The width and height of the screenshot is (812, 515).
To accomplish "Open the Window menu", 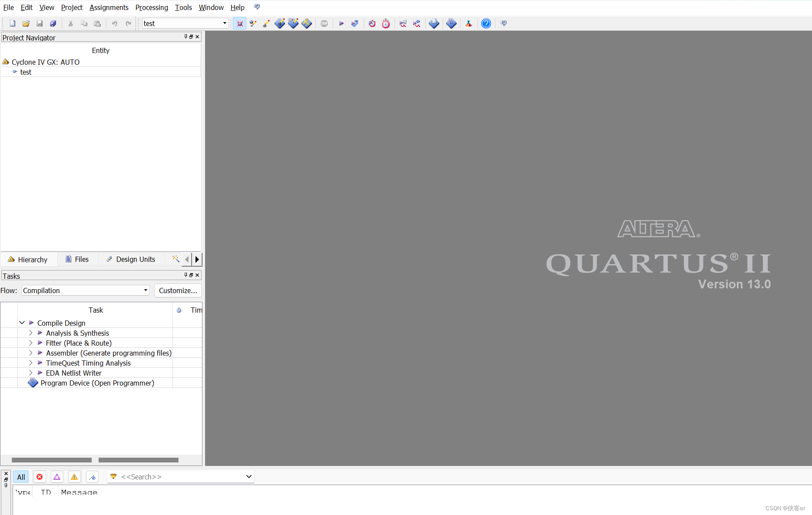I will point(211,7).
